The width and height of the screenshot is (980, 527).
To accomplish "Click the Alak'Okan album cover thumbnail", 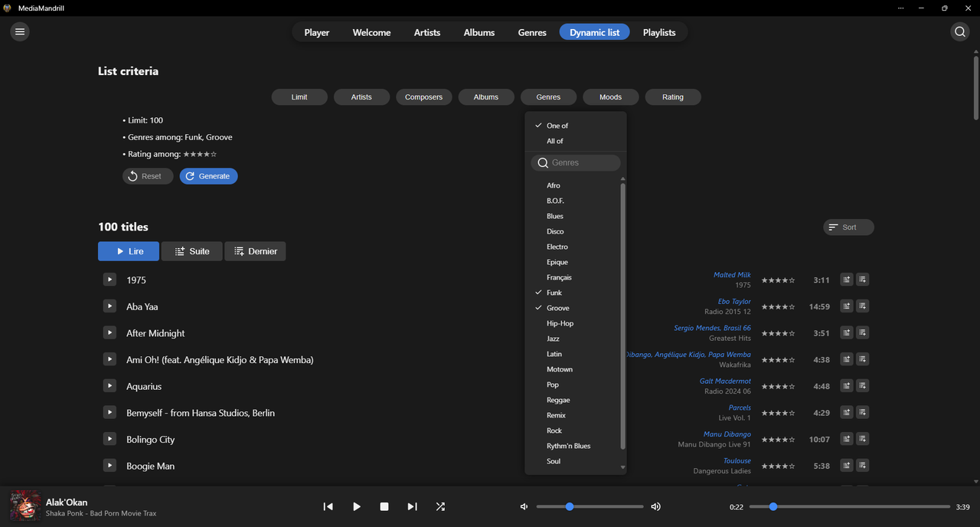I will 25,506.
